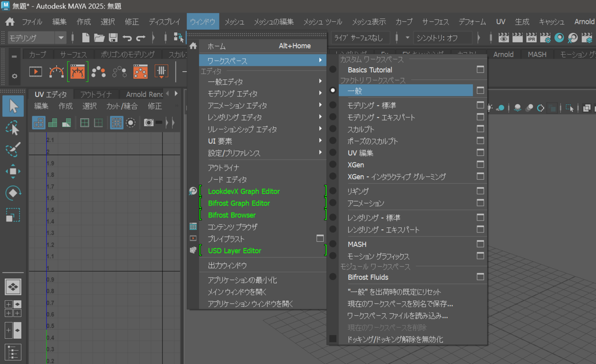
Task: Open the Hypershade with the teal sphere icon
Action: coord(559,37)
